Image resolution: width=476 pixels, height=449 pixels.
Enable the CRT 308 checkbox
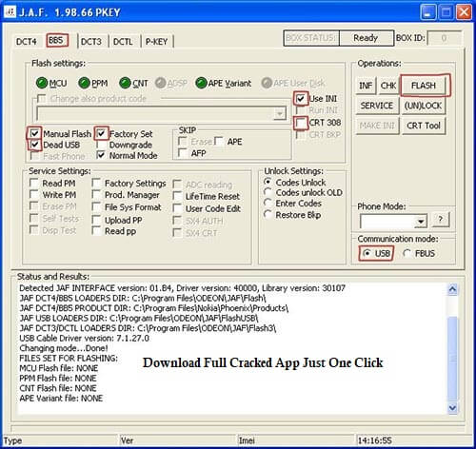click(x=301, y=123)
